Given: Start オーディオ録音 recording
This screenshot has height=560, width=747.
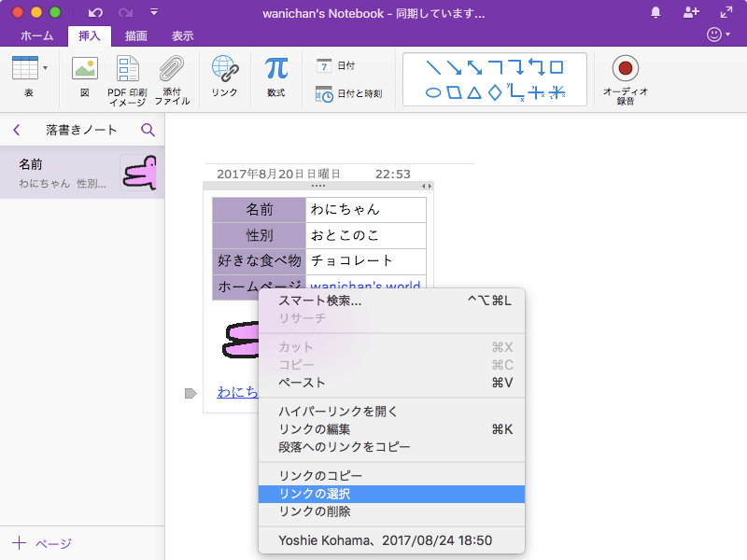Looking at the screenshot, I should (625, 69).
